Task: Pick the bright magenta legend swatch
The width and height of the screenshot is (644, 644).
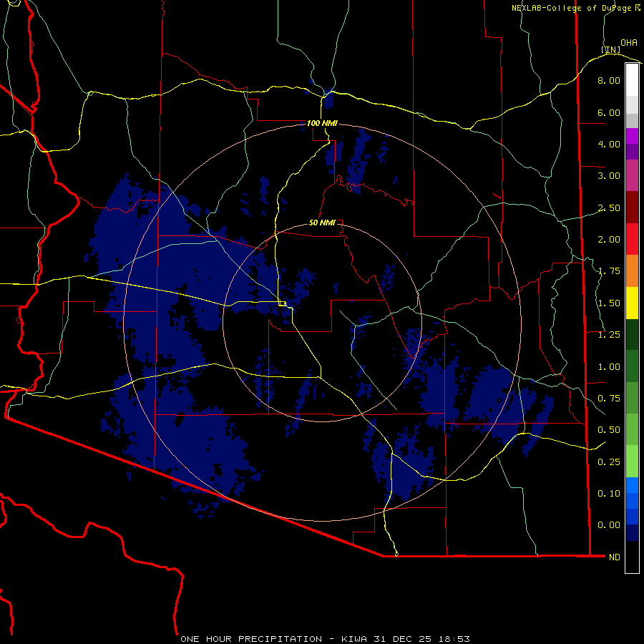Action: point(632,136)
